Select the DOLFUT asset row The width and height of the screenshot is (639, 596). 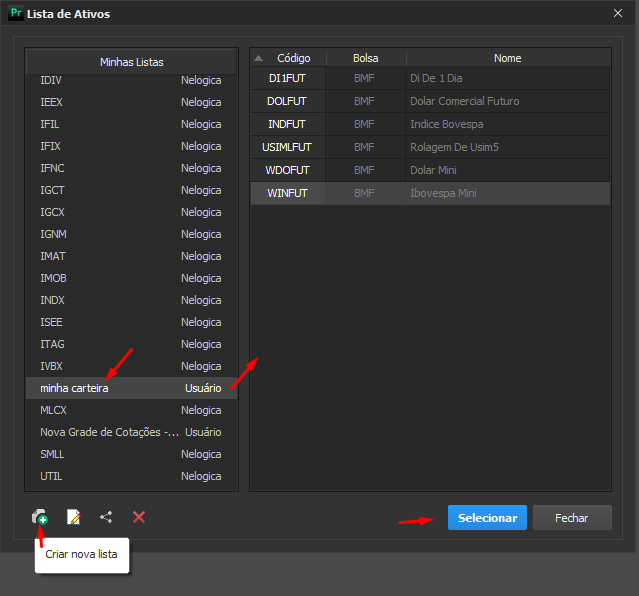click(430, 102)
